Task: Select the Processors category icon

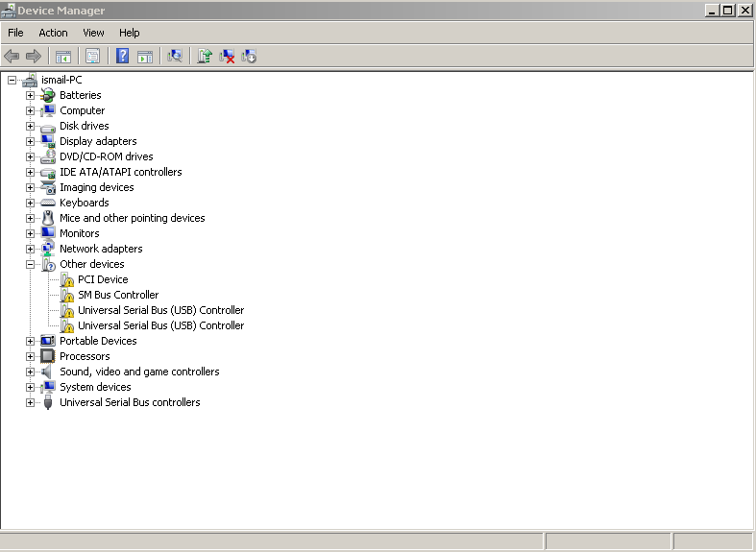Action: pos(48,356)
